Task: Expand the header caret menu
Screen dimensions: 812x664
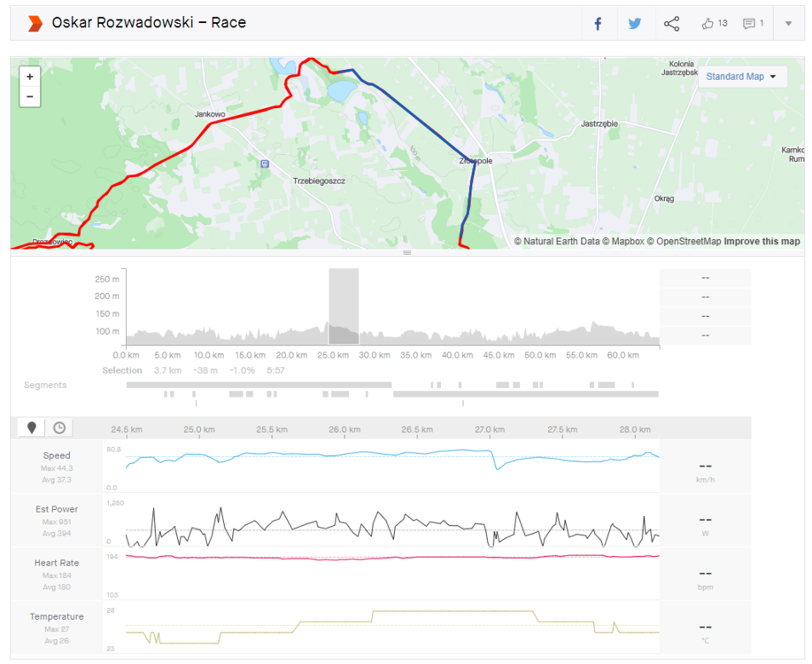Action: 788,24
